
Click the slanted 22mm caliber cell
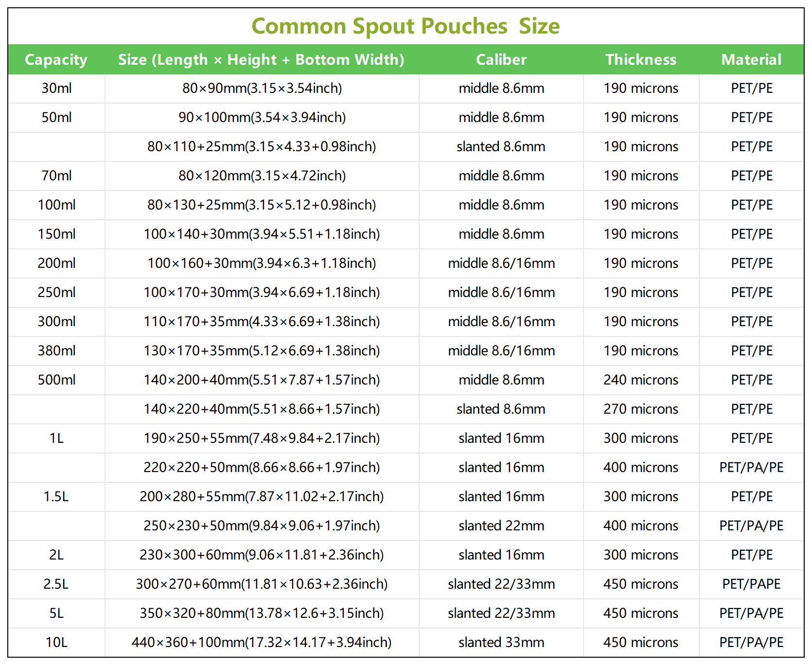501,526
